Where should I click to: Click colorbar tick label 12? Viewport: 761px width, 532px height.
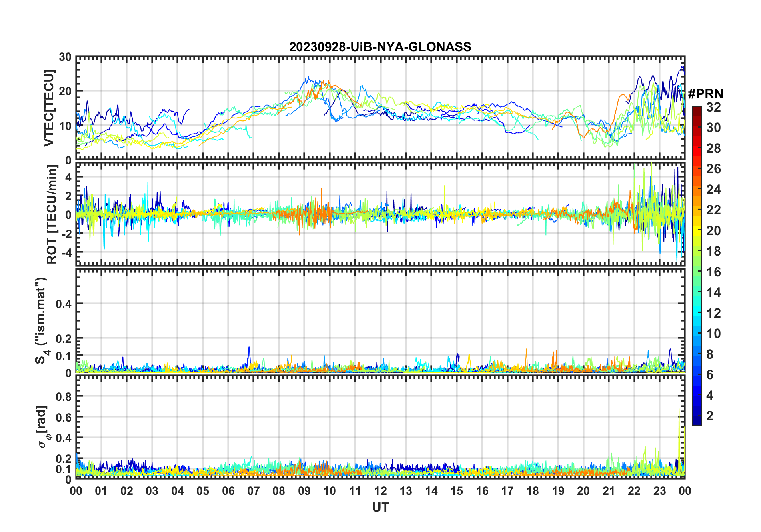tap(713, 313)
